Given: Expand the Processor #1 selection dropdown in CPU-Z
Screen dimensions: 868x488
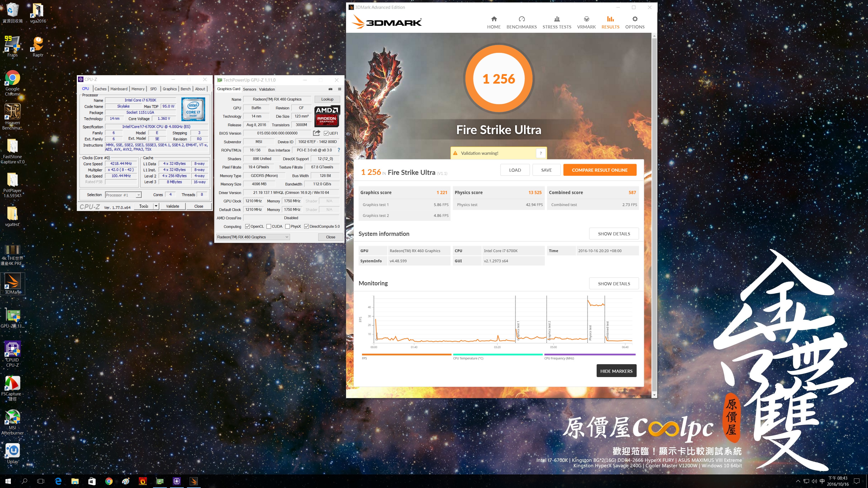Looking at the screenshot, I should point(138,195).
